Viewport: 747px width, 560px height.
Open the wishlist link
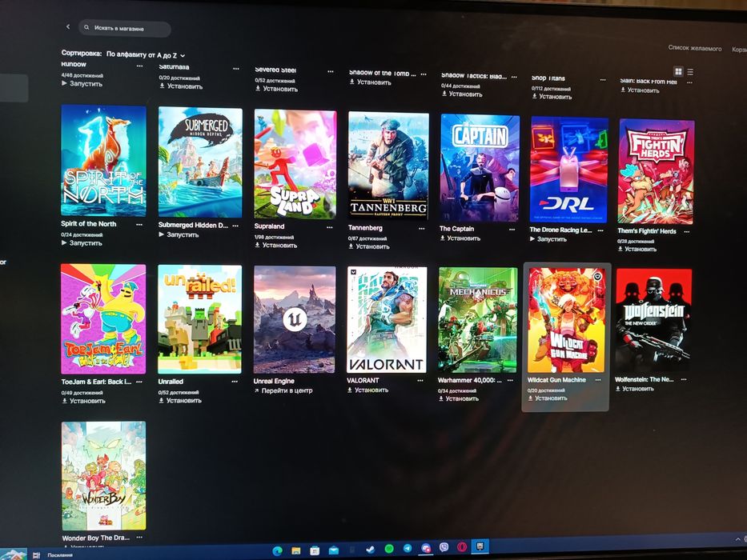tap(695, 48)
